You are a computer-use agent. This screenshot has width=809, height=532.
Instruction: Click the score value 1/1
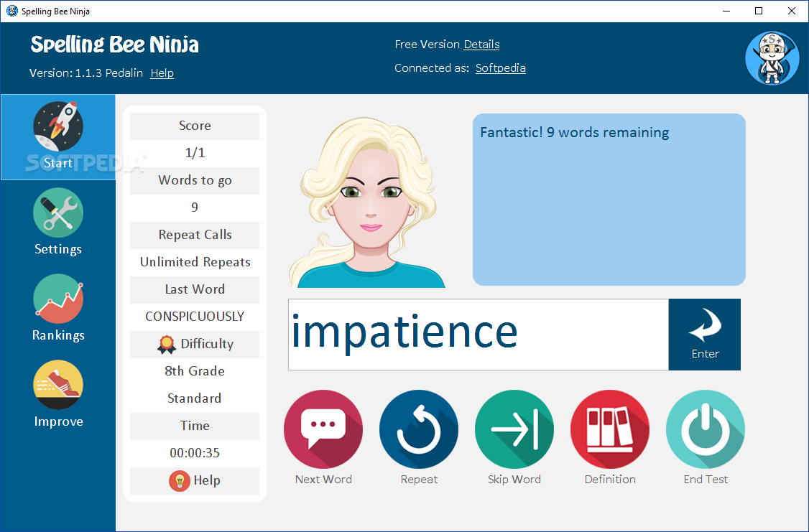[x=195, y=153]
